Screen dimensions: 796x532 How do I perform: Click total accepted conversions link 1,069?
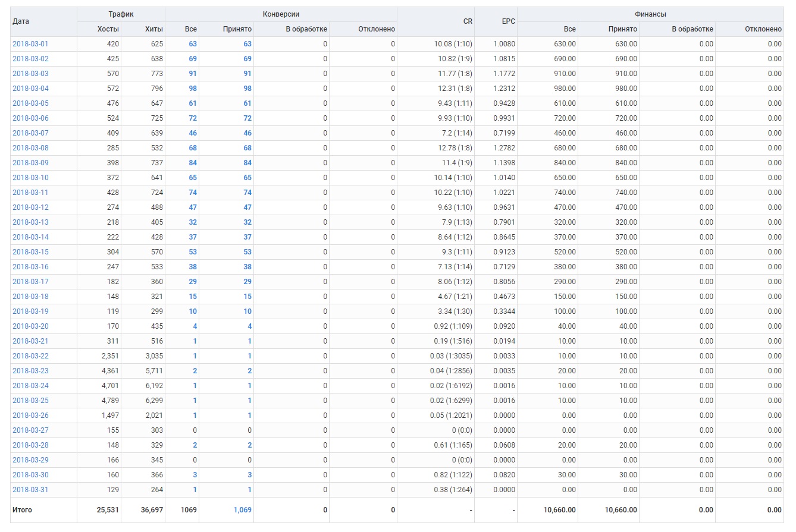pos(241,510)
